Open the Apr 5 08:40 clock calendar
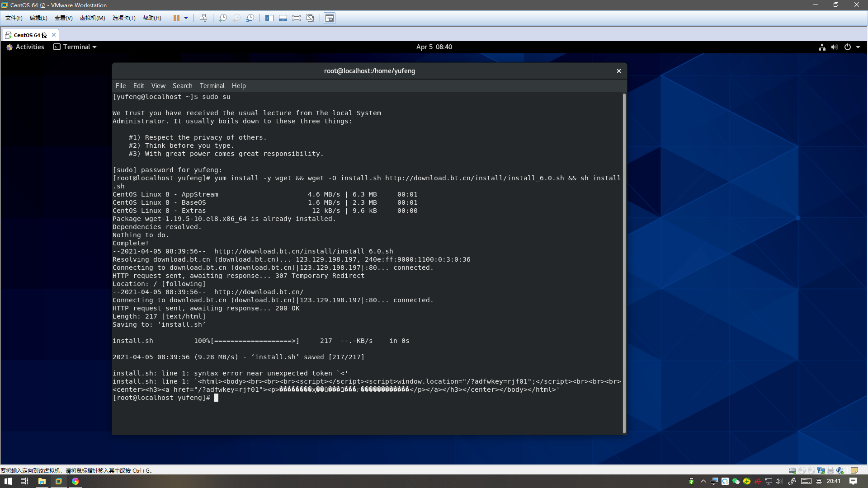The image size is (868, 488). pos(434,47)
